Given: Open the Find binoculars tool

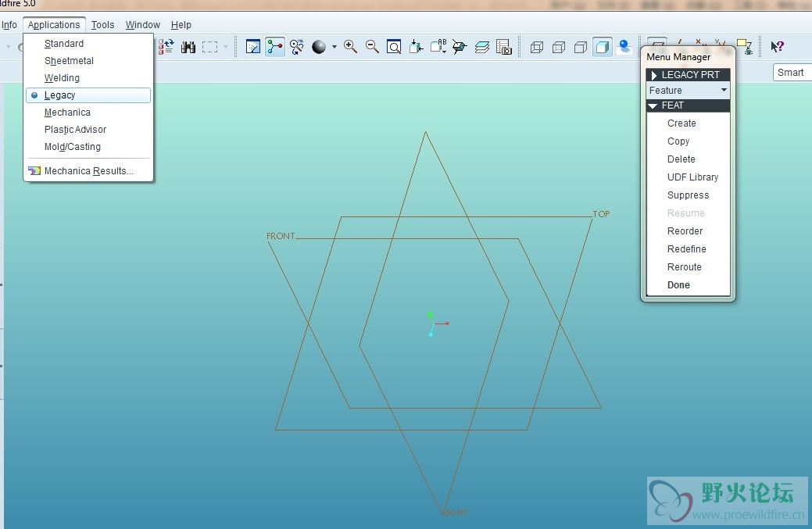Looking at the screenshot, I should [x=188, y=47].
